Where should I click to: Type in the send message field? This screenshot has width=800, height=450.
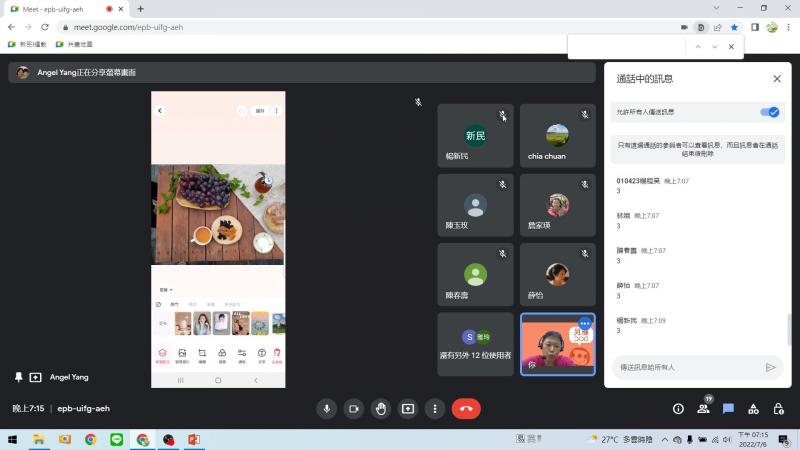685,367
